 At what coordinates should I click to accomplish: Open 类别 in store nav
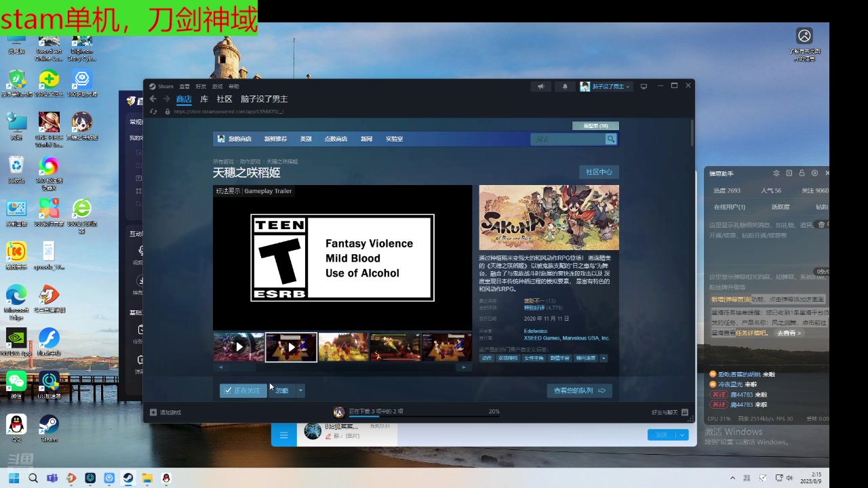point(306,139)
